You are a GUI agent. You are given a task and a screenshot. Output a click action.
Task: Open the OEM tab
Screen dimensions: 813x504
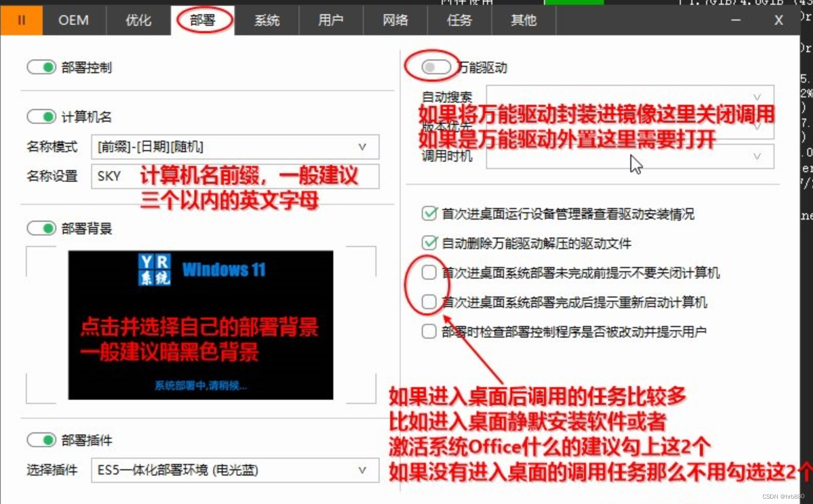pyautogui.click(x=74, y=21)
